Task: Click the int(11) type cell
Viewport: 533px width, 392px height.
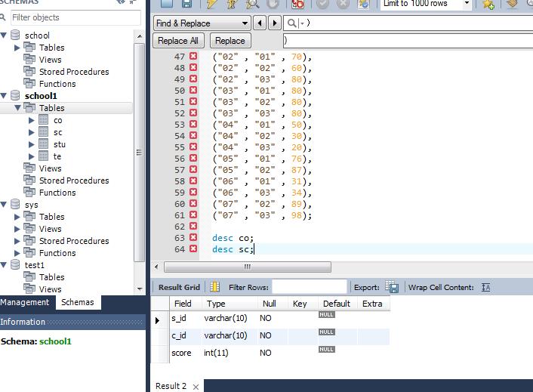Action: 216,353
